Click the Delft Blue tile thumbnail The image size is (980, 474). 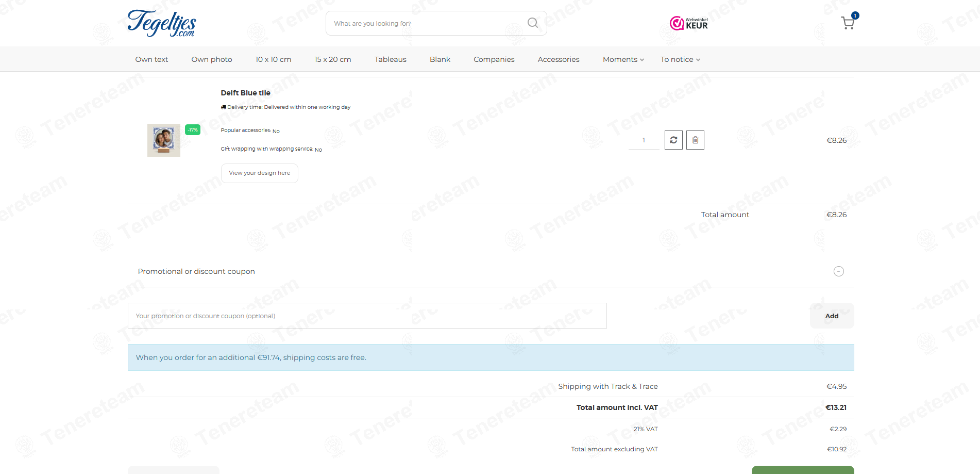(164, 140)
